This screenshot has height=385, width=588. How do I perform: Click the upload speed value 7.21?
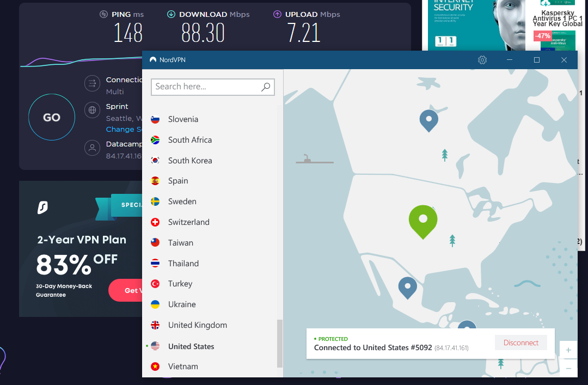pos(304,33)
